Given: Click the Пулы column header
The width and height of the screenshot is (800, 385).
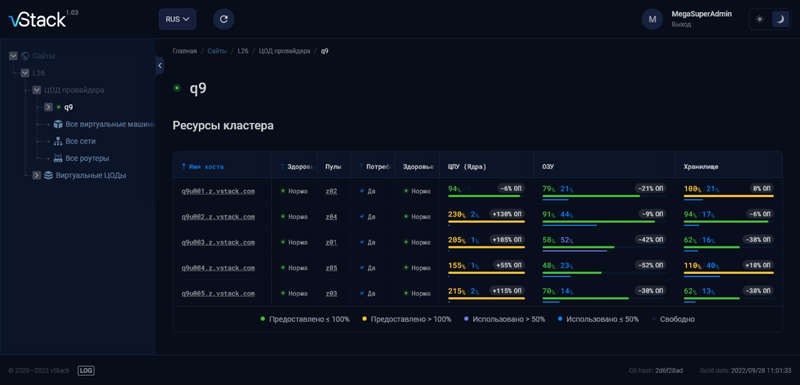Looking at the screenshot, I should [x=333, y=166].
